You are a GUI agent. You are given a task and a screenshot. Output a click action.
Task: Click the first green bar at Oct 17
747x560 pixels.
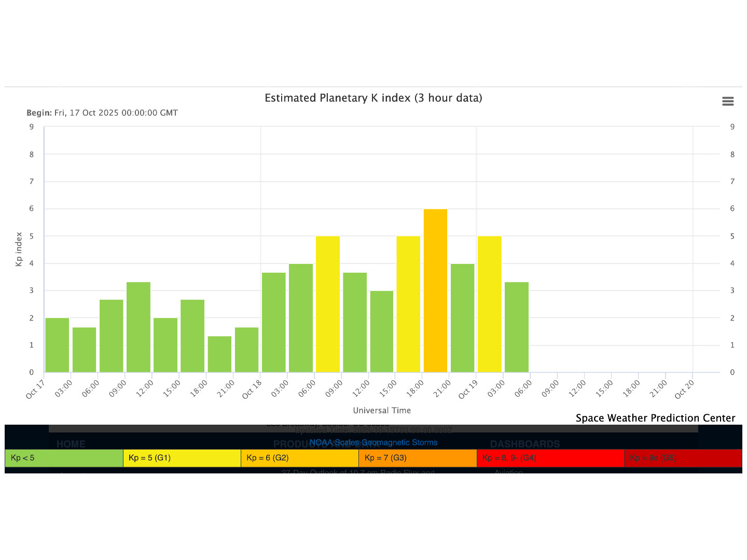(57, 345)
